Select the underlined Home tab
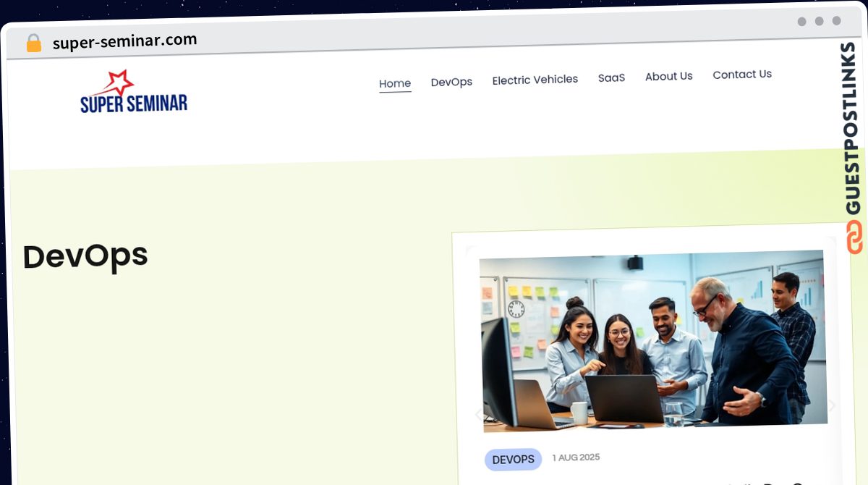This screenshot has height=485, width=868. [x=395, y=83]
